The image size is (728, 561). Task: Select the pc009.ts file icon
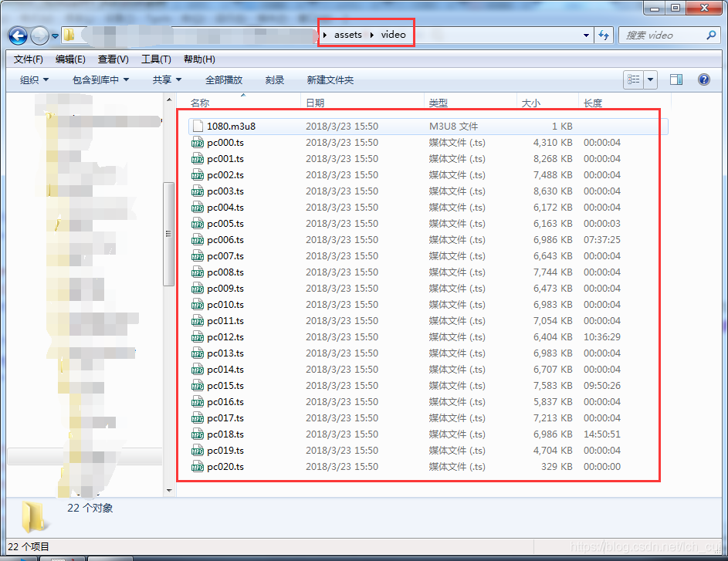click(198, 289)
